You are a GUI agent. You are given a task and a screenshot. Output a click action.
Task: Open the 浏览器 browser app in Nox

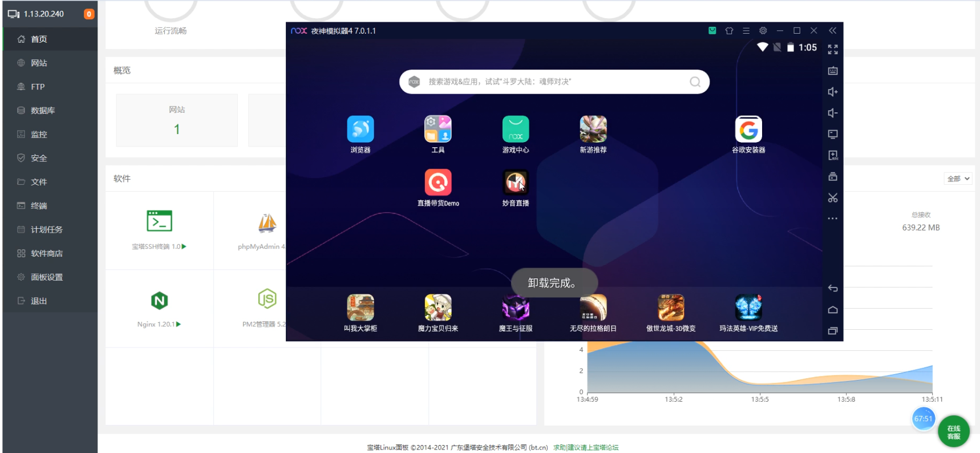tap(361, 130)
